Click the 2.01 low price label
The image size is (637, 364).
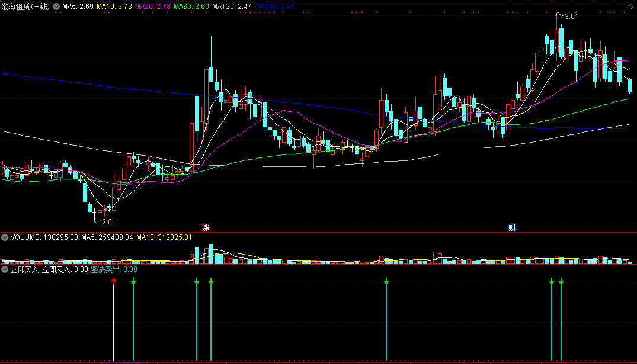pos(108,222)
